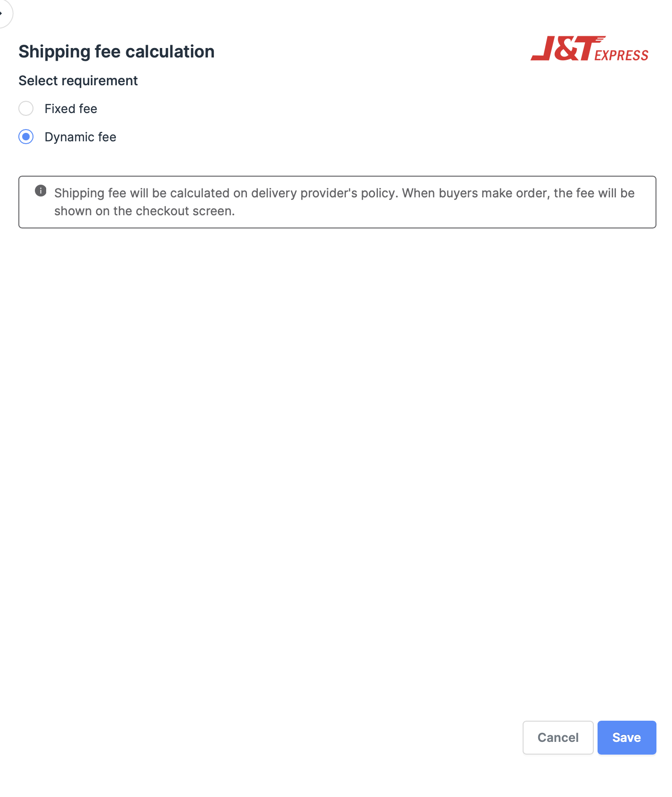The height and width of the screenshot is (797, 672).
Task: Select the Fixed fee radio button
Action: click(x=26, y=109)
